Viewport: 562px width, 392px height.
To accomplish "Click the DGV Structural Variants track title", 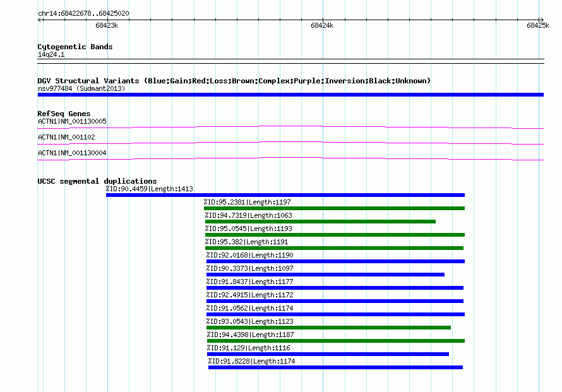I will [x=234, y=81].
